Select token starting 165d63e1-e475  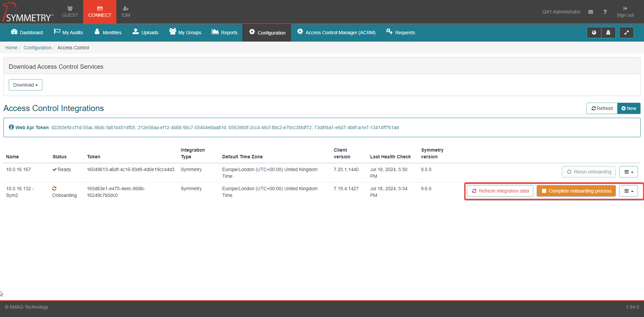click(116, 192)
